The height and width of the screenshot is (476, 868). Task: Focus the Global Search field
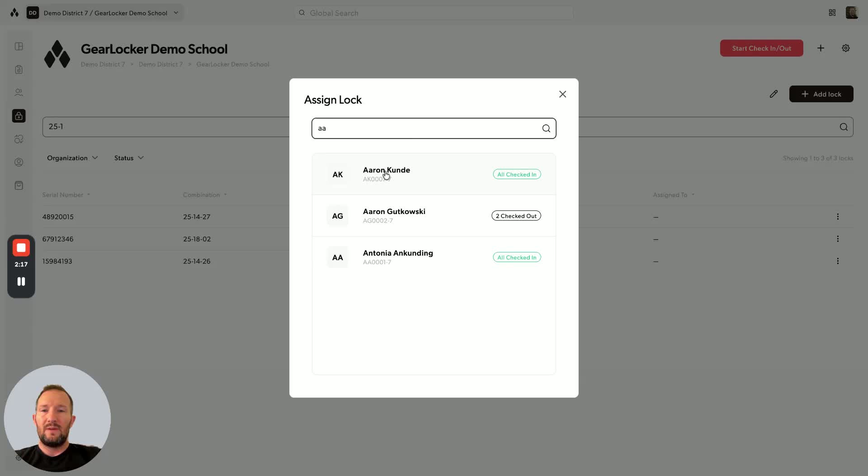click(x=434, y=13)
